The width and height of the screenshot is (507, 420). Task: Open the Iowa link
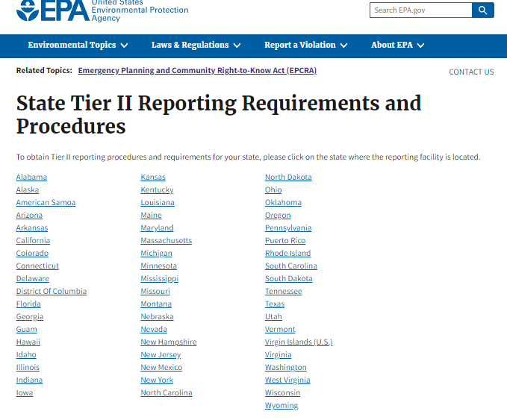(25, 392)
